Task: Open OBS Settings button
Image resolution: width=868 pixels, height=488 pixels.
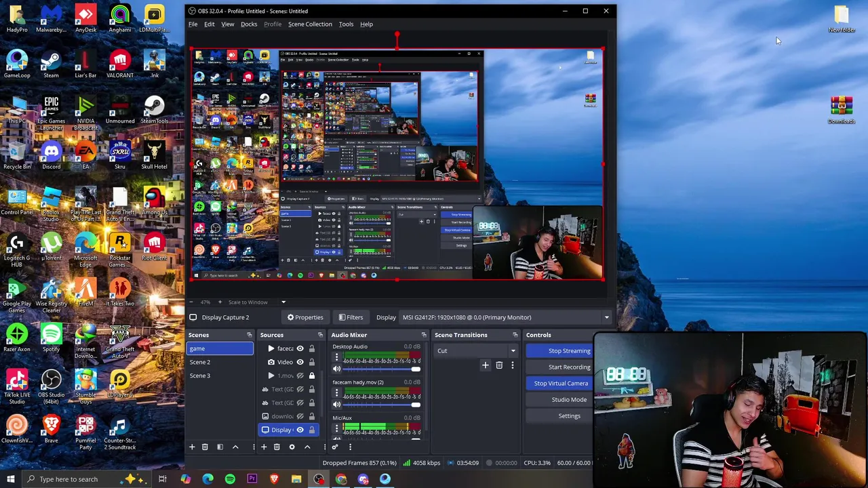Action: 559,416
